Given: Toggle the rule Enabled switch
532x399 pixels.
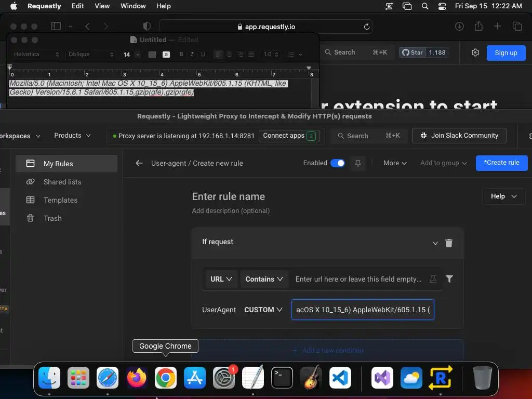Looking at the screenshot, I should tap(338, 163).
